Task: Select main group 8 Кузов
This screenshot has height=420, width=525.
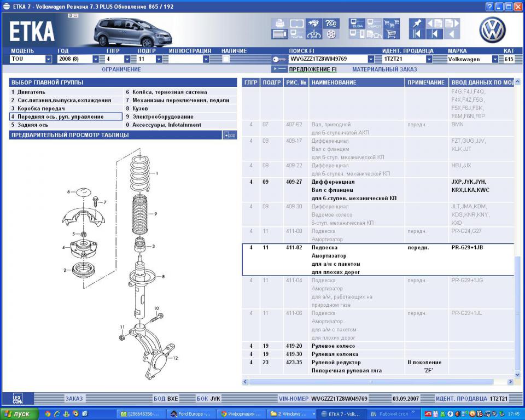Action: (x=180, y=108)
